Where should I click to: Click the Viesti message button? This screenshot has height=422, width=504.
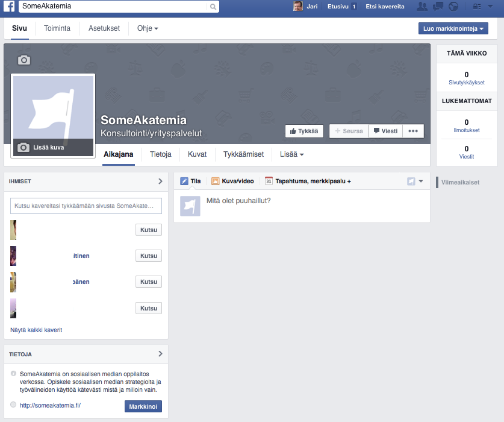[x=386, y=131]
